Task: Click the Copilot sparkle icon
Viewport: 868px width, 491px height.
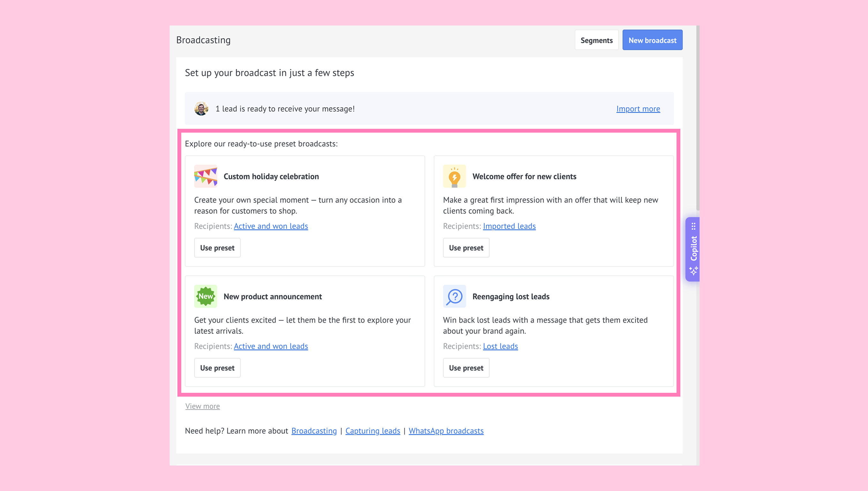Action: pos(693,270)
